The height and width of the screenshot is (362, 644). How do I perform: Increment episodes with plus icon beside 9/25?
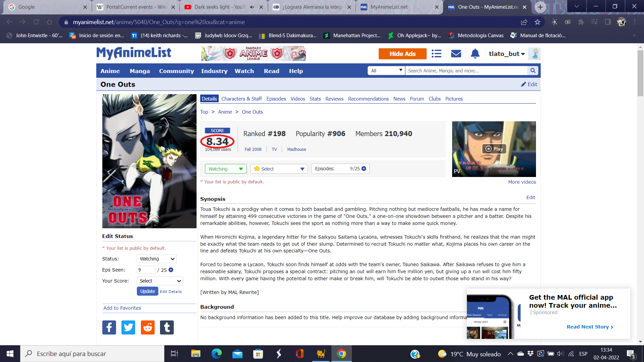[364, 169]
